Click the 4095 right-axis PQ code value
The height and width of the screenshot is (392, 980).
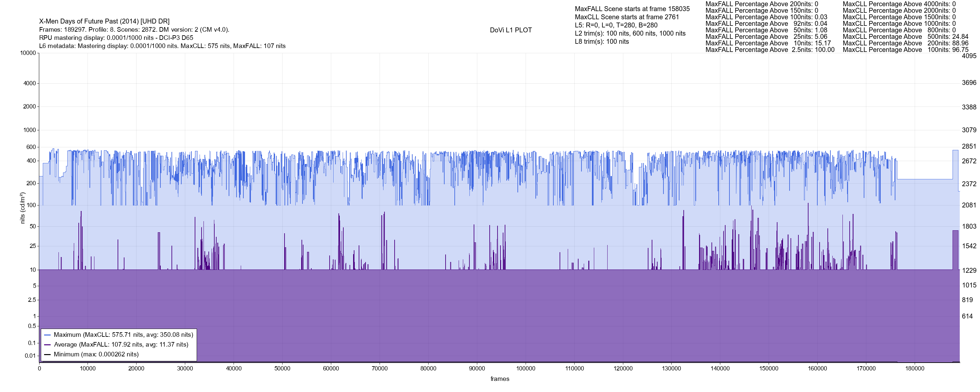tap(969, 56)
